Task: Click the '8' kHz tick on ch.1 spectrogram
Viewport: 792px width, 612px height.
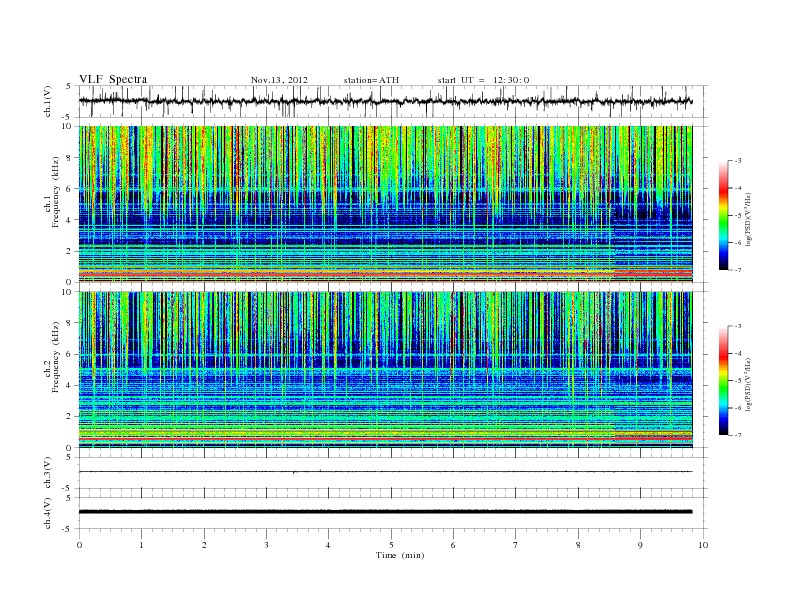Action: 69,158
